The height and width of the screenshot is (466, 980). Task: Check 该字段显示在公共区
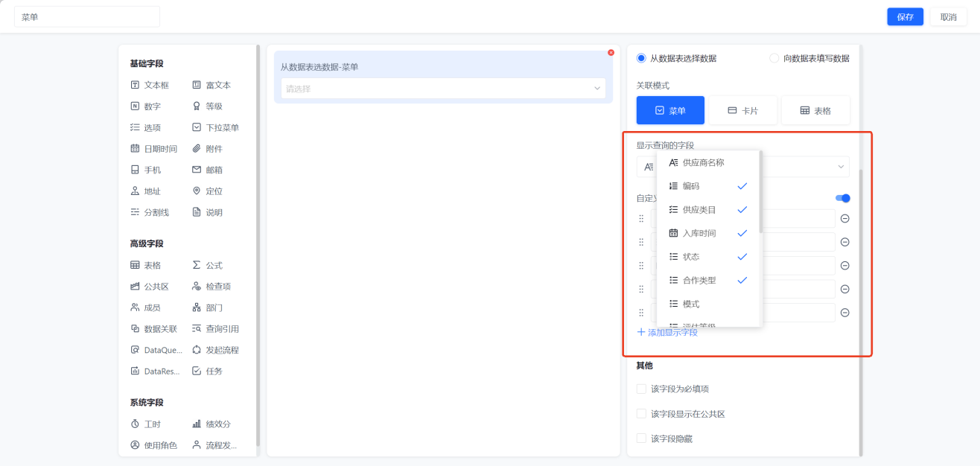[x=641, y=414]
